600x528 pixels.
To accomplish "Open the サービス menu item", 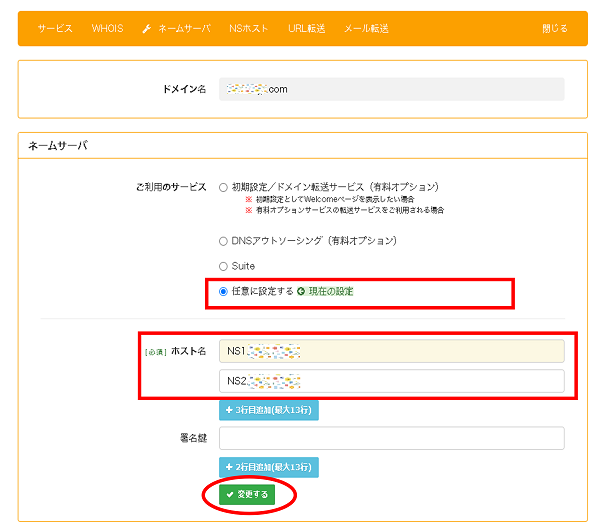I will [x=55, y=29].
